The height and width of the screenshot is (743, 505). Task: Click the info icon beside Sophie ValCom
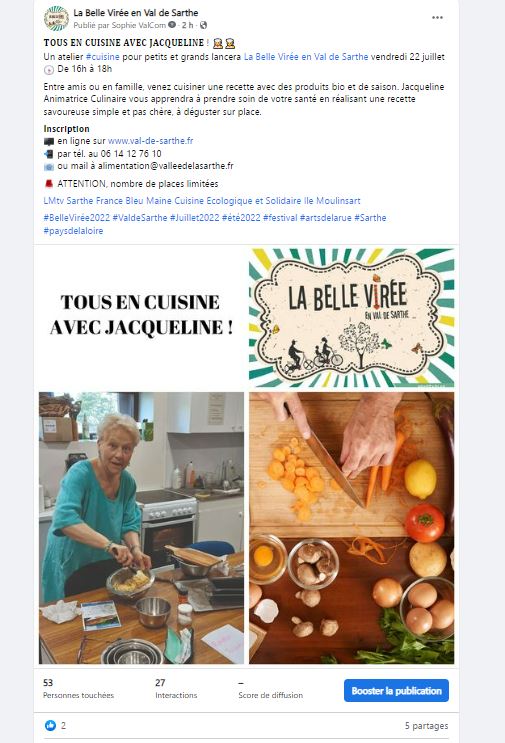tap(172, 25)
